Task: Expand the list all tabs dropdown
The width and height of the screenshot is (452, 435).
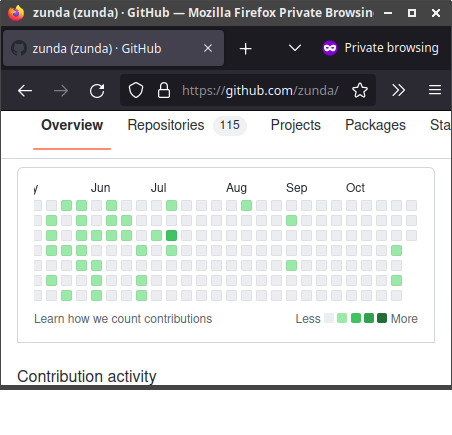Action: pos(295,48)
